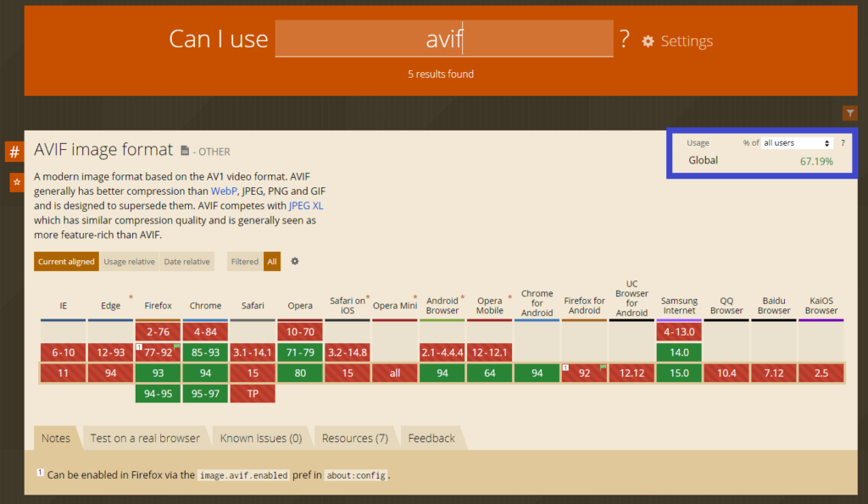The image size is (868, 504).
Task: Click the Opera column header
Action: pos(300,306)
